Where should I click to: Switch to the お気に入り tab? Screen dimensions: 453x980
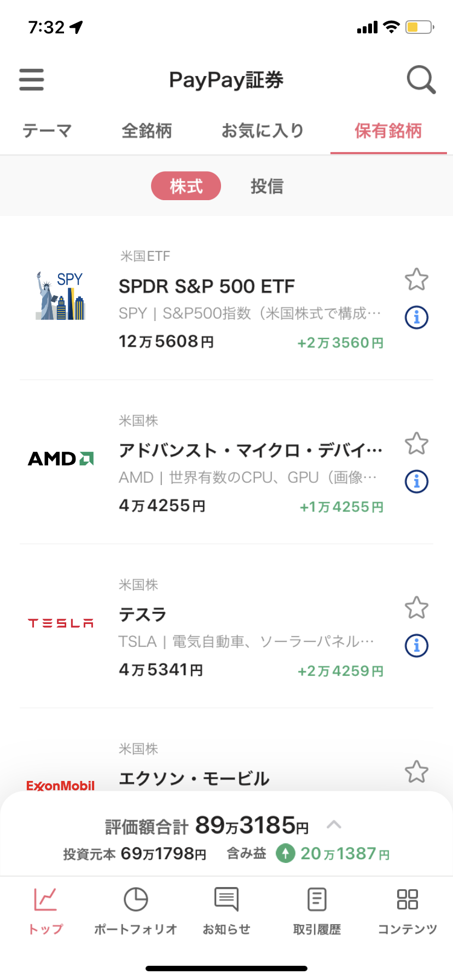coord(262,131)
